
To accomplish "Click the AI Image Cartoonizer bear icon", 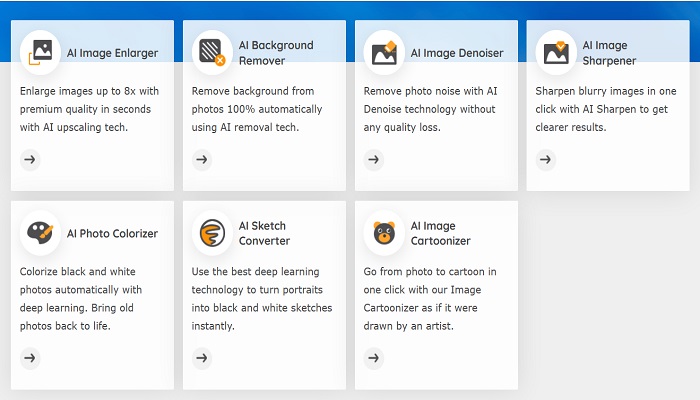I will (x=384, y=233).
